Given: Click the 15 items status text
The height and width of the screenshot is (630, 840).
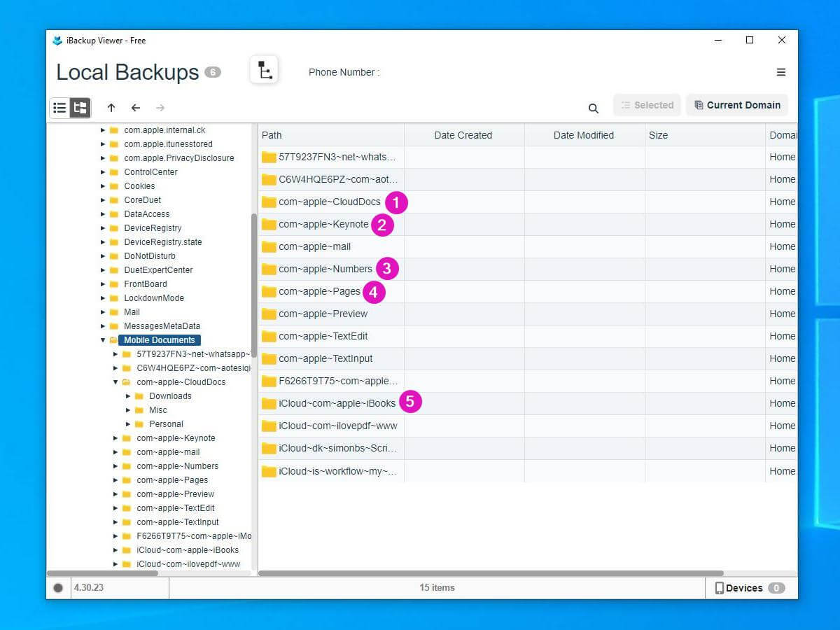Looking at the screenshot, I should point(437,588).
